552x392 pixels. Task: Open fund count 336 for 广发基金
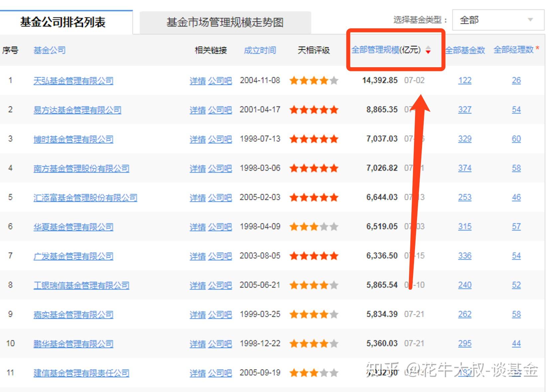465,256
